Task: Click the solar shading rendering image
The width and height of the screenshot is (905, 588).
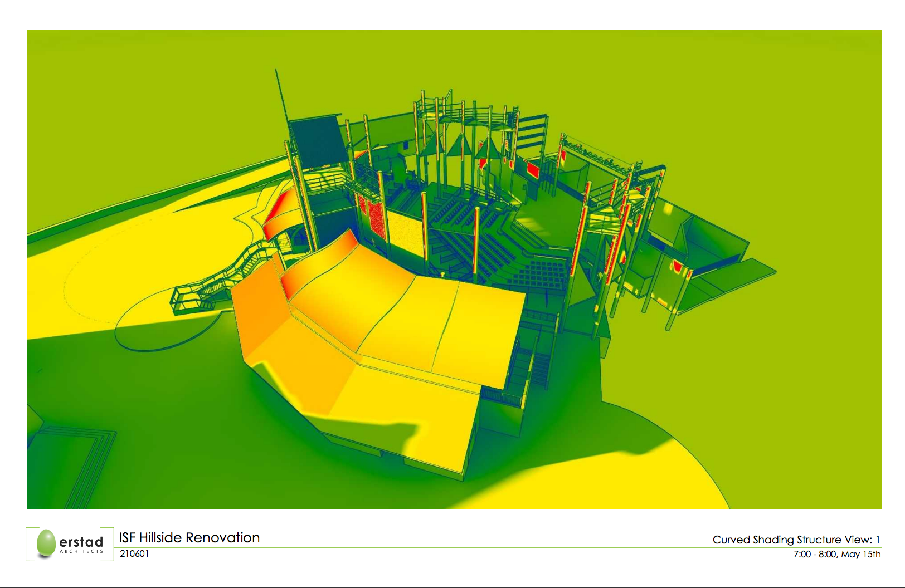Action: (455, 269)
